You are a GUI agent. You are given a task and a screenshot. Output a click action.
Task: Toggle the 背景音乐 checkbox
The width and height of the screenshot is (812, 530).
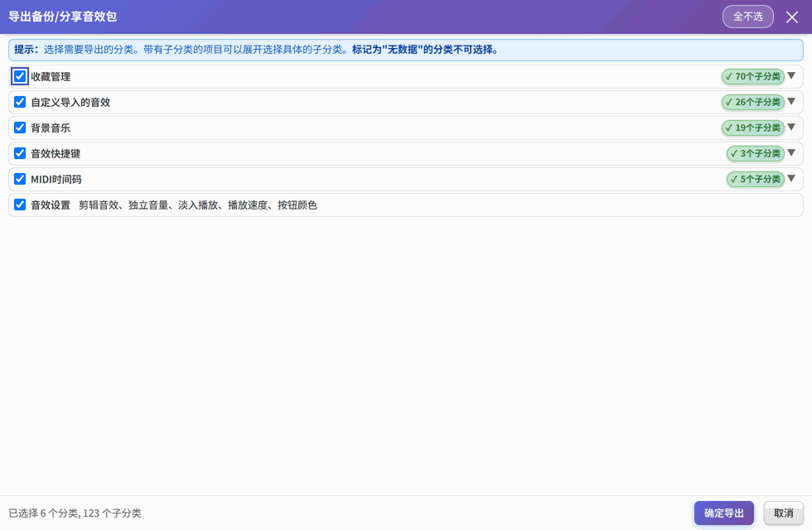click(x=20, y=128)
